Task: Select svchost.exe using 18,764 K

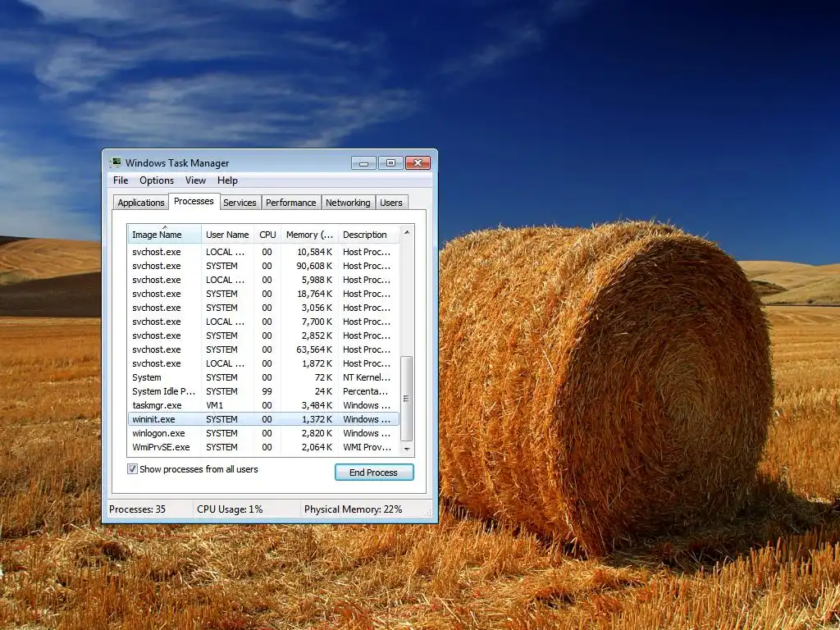Action: [x=263, y=294]
